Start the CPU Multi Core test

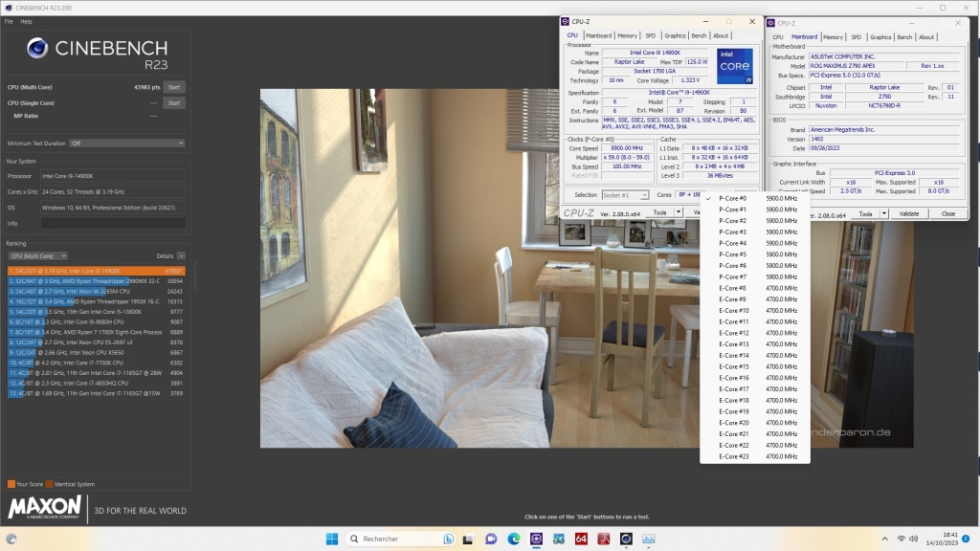(174, 87)
